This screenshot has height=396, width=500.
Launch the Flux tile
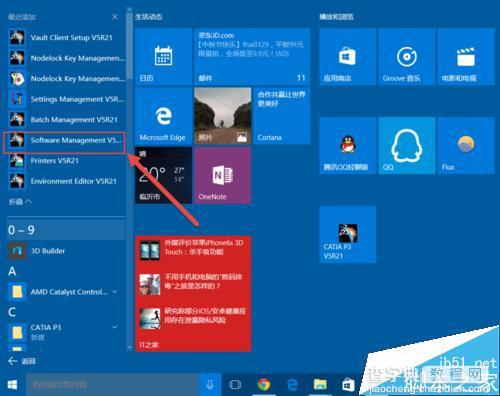[466, 145]
